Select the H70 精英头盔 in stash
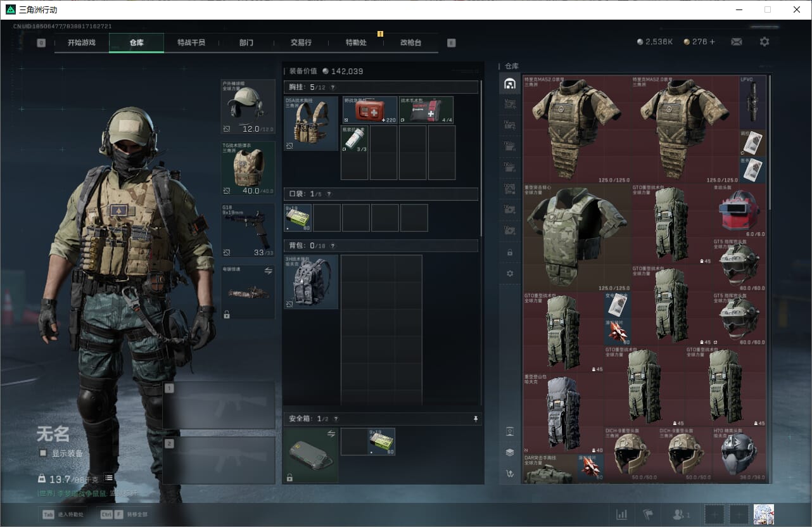 739,454
